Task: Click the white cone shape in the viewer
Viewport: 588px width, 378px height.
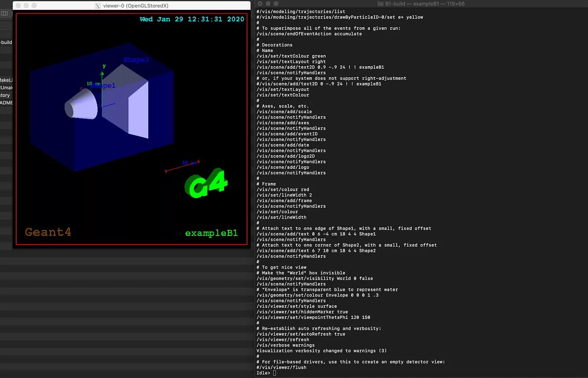Action: coord(81,104)
